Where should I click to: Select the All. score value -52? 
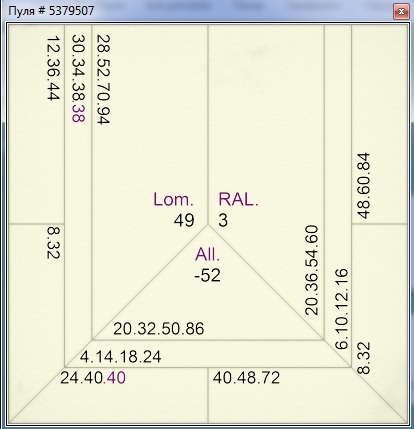pos(208,276)
